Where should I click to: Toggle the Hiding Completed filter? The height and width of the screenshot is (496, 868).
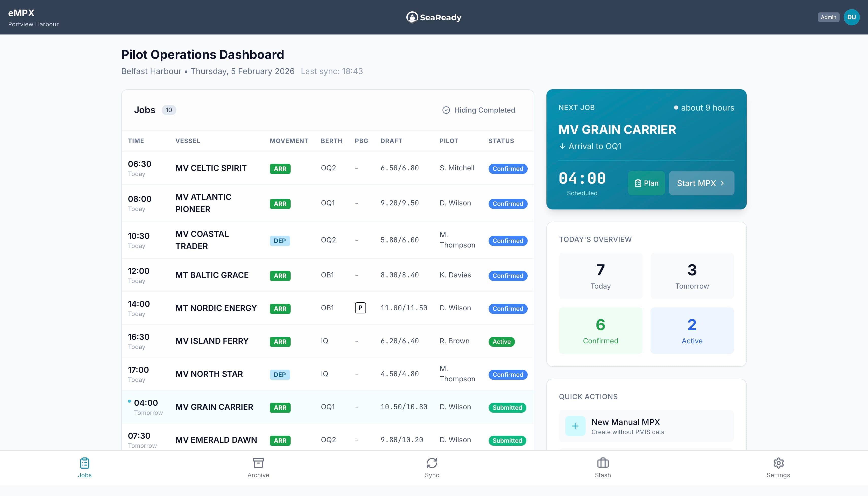coord(479,110)
